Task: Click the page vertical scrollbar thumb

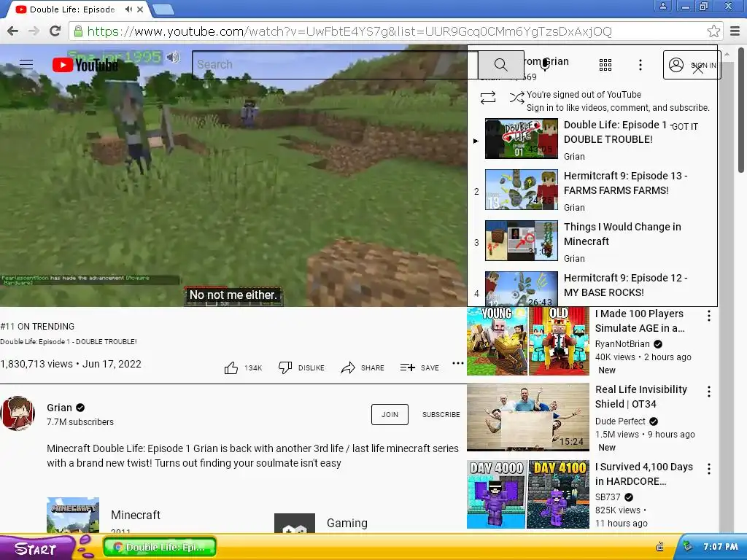Action: click(741, 109)
